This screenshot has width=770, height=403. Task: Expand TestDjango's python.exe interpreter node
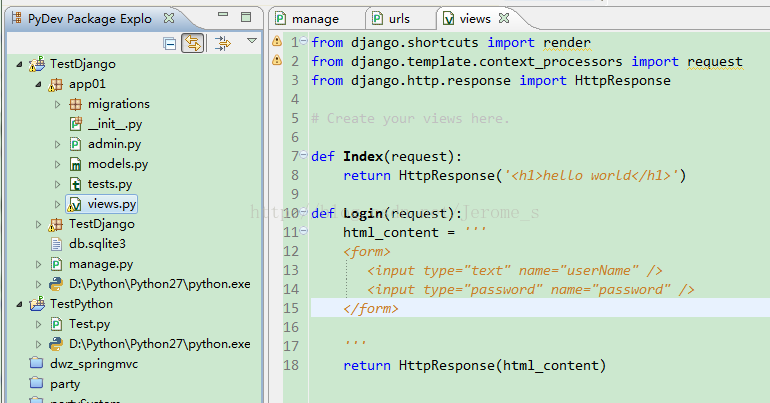tap(38, 284)
